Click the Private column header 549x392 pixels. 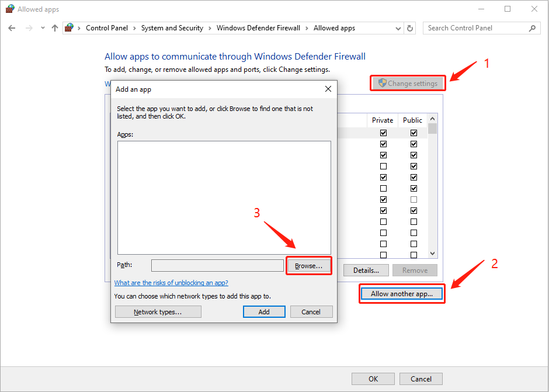tap(383, 120)
